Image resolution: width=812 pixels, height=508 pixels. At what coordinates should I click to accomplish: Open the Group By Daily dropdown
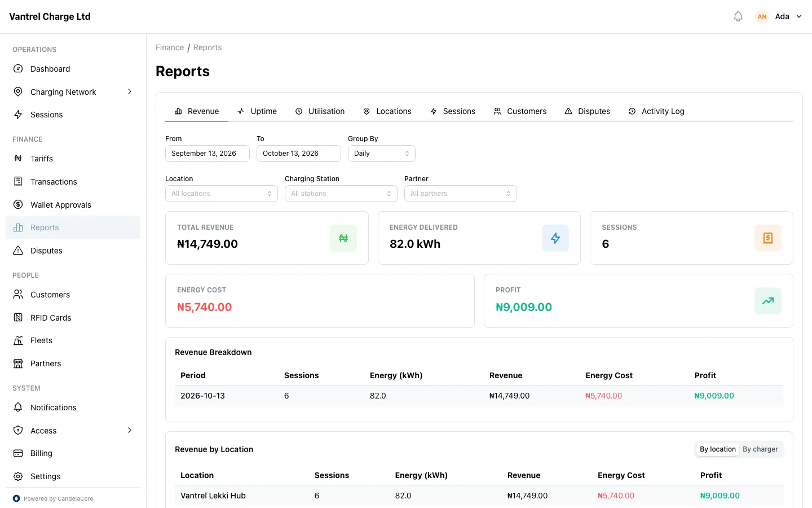[x=382, y=154]
